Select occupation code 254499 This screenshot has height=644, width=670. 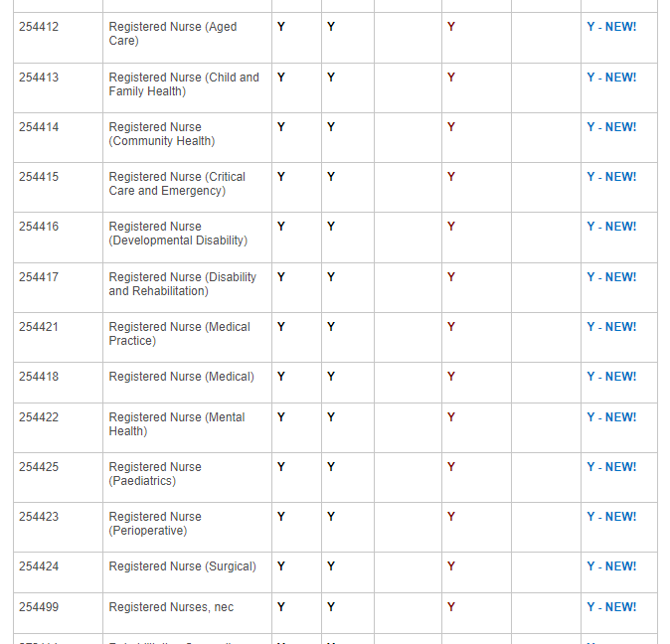click(x=39, y=607)
